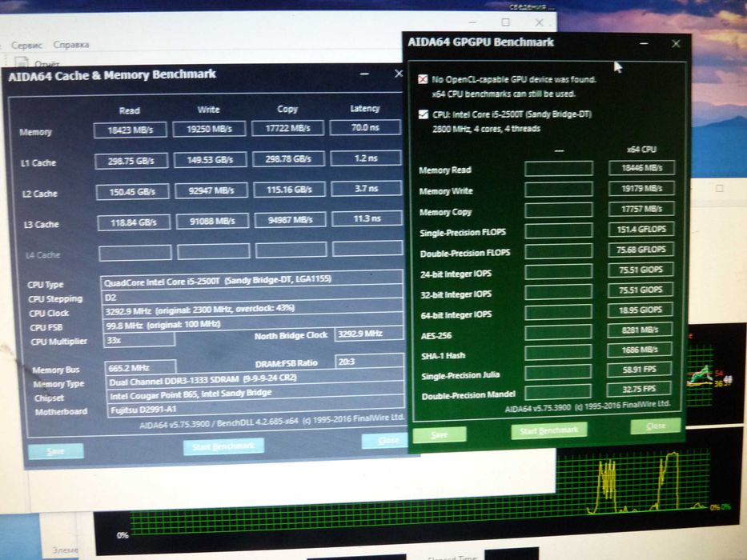Click the L2 Cache latency 3.7 ns
This screenshot has height=560, width=747.
tap(367, 189)
